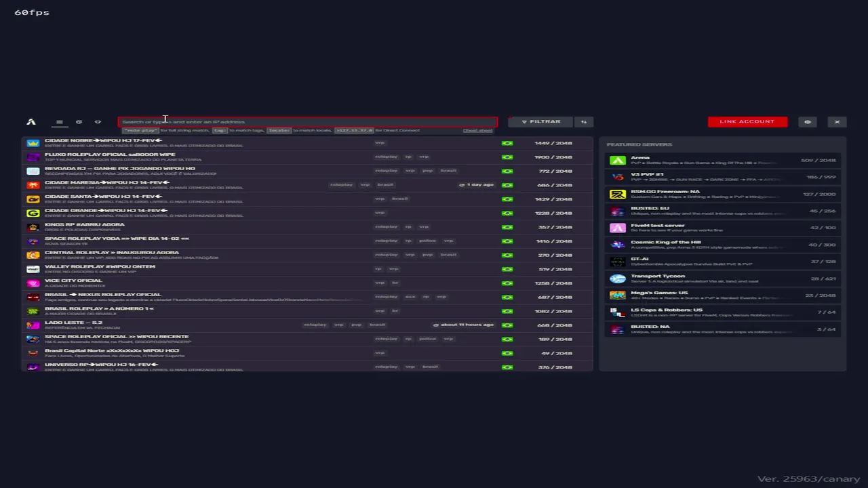Click the LADO LESTE server icon

pos(33,325)
